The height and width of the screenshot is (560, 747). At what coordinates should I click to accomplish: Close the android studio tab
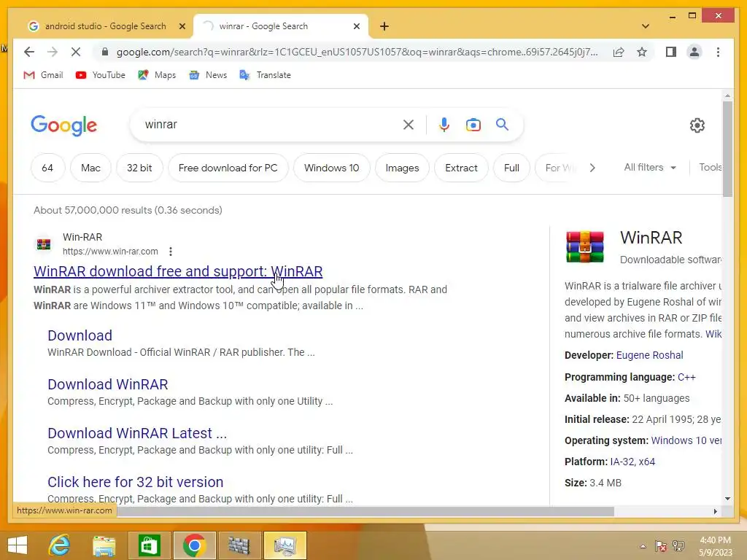click(x=182, y=27)
